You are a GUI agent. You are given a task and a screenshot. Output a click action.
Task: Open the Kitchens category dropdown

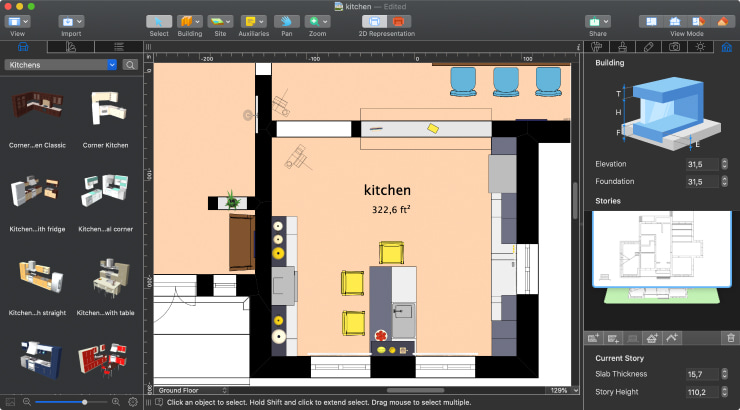pos(62,65)
